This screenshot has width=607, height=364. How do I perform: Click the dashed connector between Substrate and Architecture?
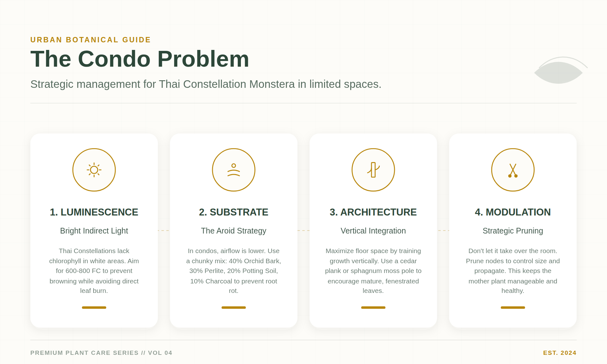tap(303, 231)
